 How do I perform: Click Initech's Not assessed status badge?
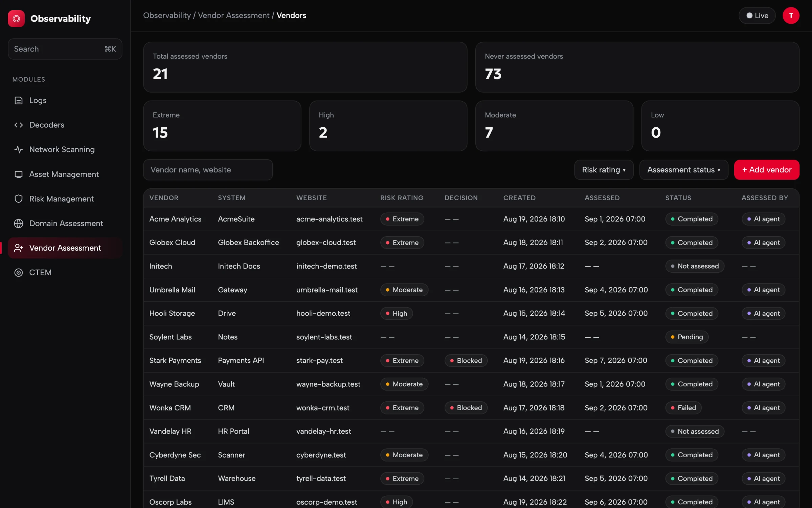(x=695, y=266)
